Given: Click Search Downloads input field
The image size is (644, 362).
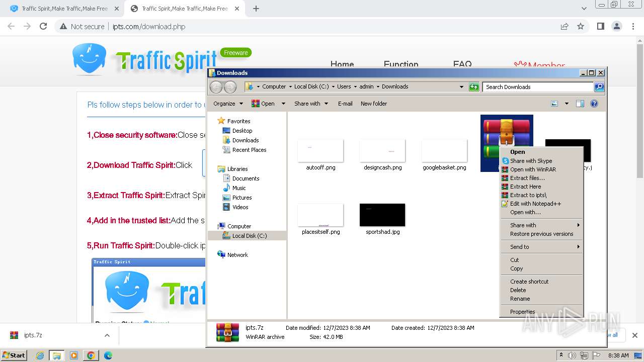Looking at the screenshot, I should (x=538, y=87).
